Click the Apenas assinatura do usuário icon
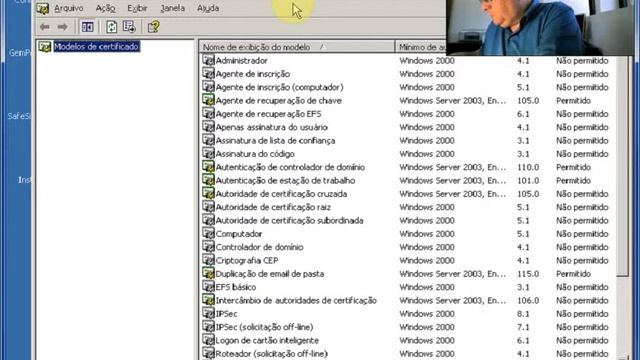 point(208,127)
